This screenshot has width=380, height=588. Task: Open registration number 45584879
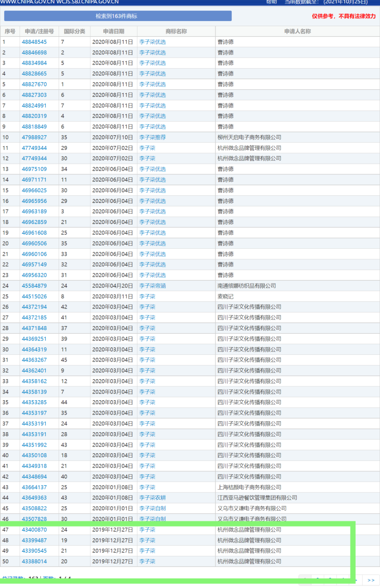[x=34, y=286]
